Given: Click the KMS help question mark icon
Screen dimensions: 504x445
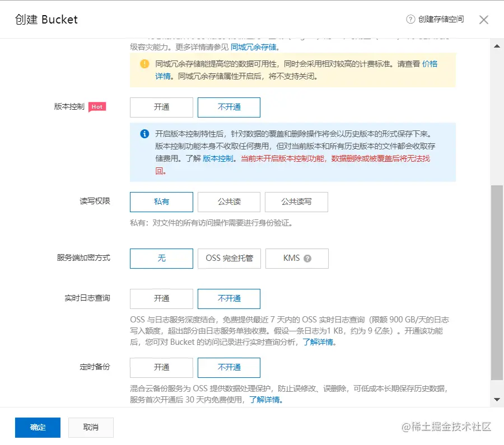Looking at the screenshot, I should (x=307, y=259).
